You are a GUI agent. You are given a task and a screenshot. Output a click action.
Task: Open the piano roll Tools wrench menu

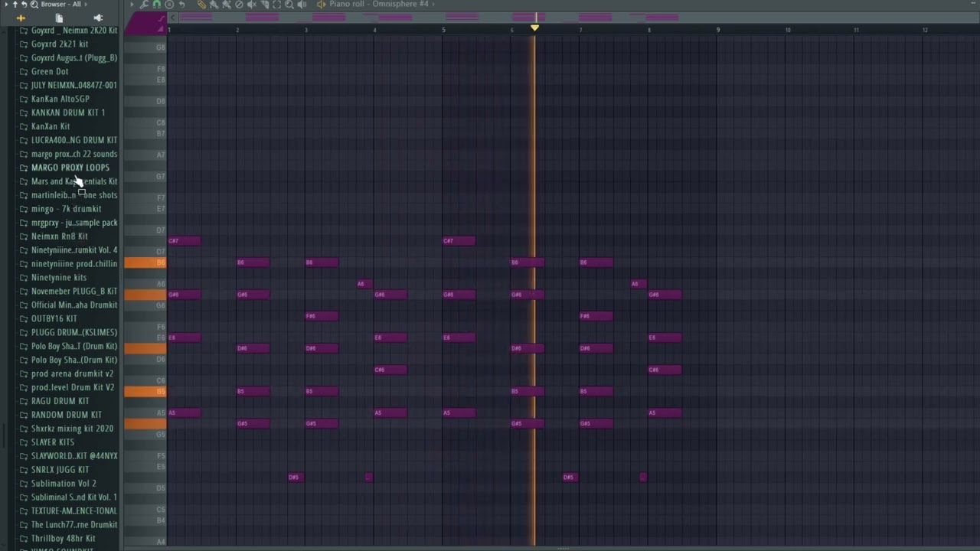click(x=144, y=5)
